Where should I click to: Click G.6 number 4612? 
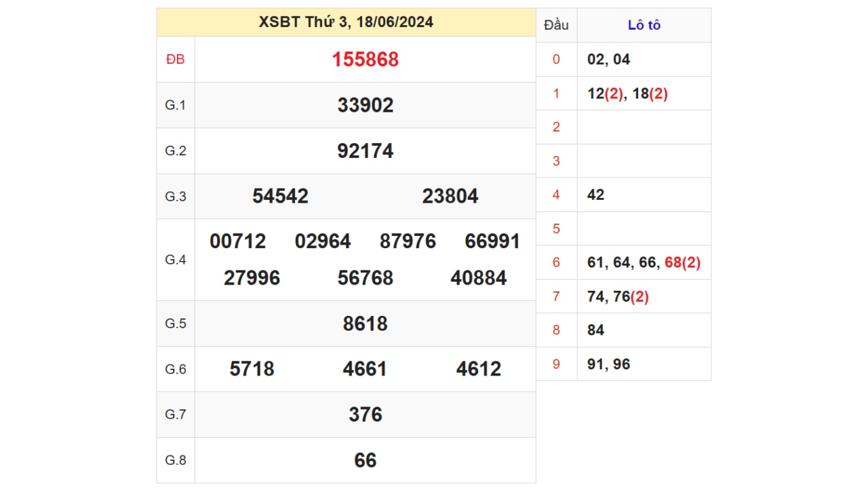[x=479, y=369]
